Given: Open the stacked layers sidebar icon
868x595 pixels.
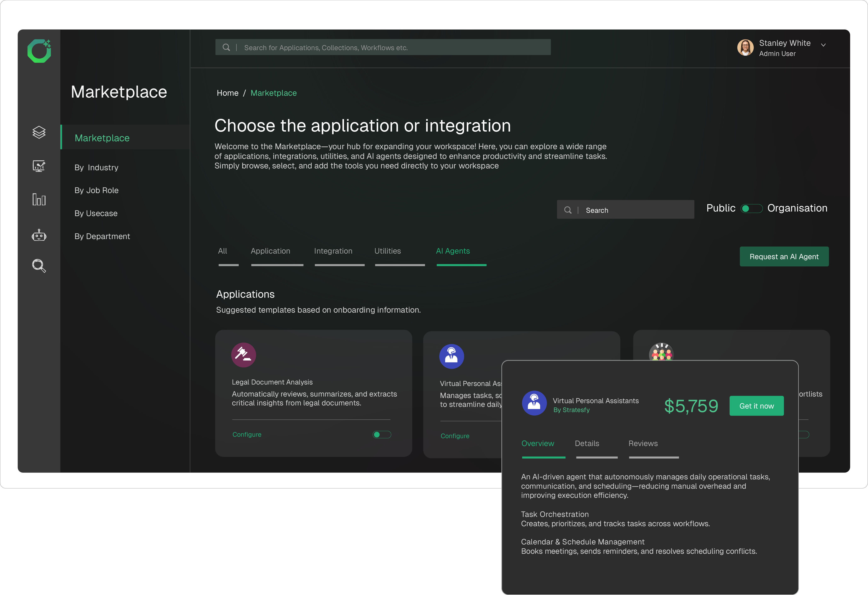Looking at the screenshot, I should pyautogui.click(x=39, y=132).
